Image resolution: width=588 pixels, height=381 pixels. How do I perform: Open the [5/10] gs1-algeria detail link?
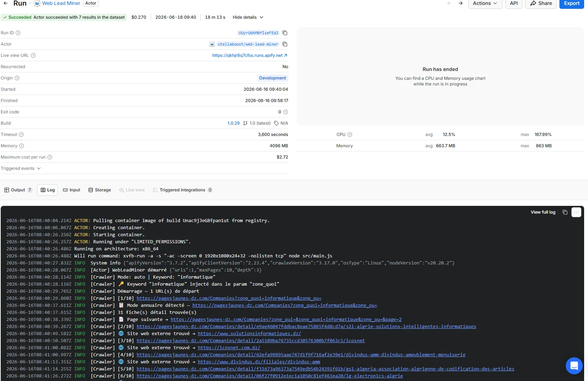pyautogui.click(x=325, y=369)
